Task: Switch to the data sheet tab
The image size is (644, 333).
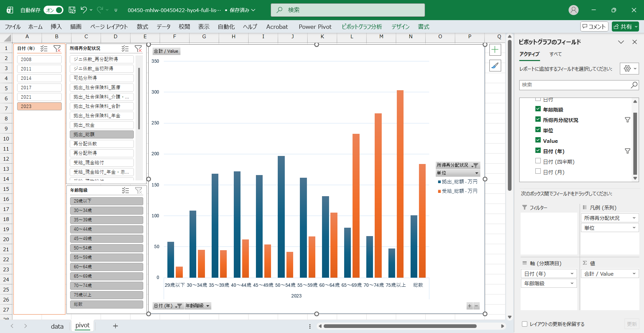Action: tap(57, 326)
